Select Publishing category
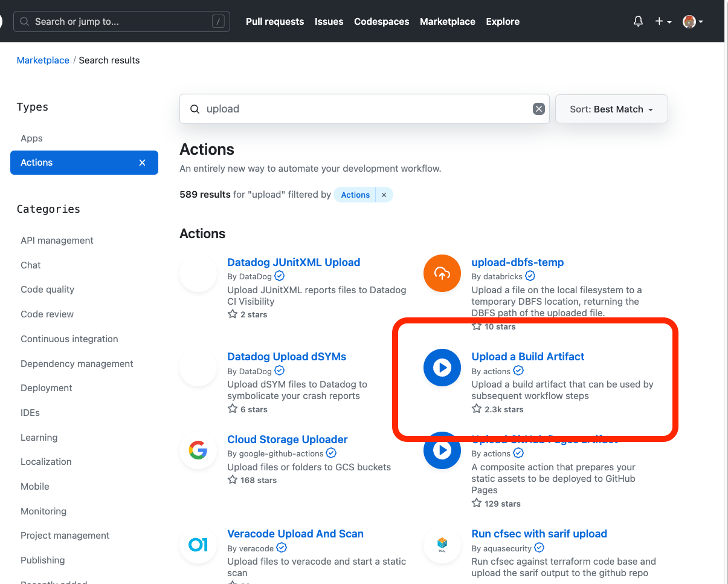The width and height of the screenshot is (728, 584). (x=43, y=560)
